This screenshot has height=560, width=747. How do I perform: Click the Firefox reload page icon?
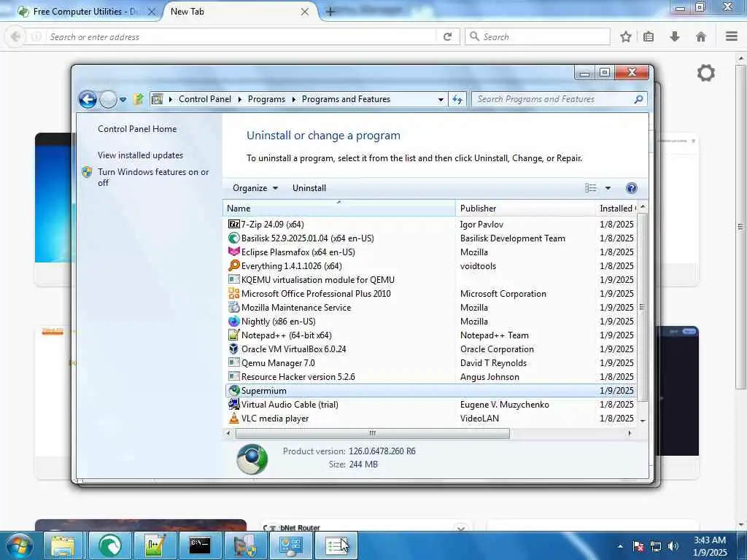(x=447, y=36)
